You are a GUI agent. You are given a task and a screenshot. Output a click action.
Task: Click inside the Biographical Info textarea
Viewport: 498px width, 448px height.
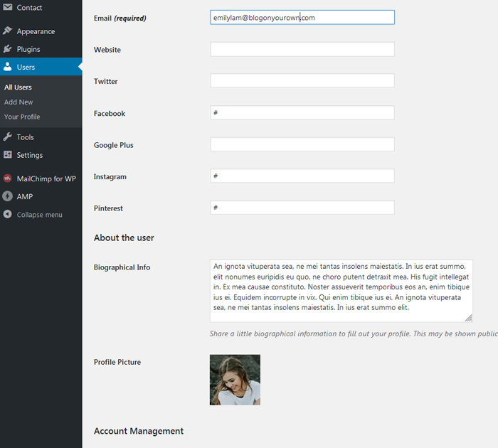tap(341, 291)
